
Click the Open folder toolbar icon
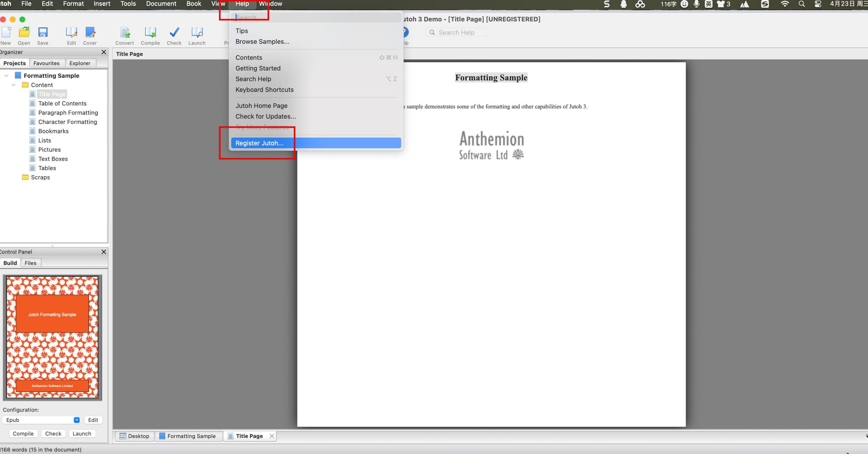(24, 33)
